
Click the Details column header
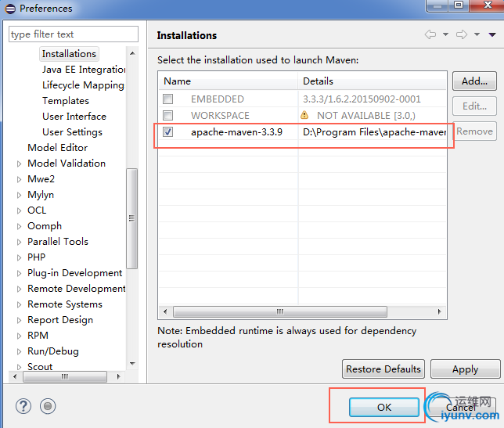pyautogui.click(x=373, y=81)
